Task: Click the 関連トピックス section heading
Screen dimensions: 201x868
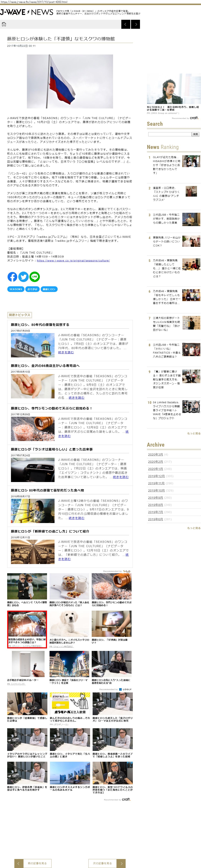Action: click(x=20, y=315)
